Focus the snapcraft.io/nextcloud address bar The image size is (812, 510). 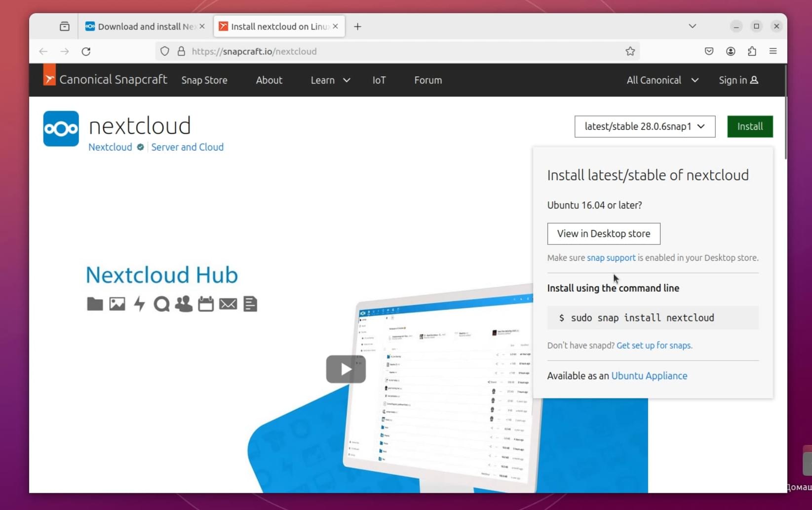397,51
